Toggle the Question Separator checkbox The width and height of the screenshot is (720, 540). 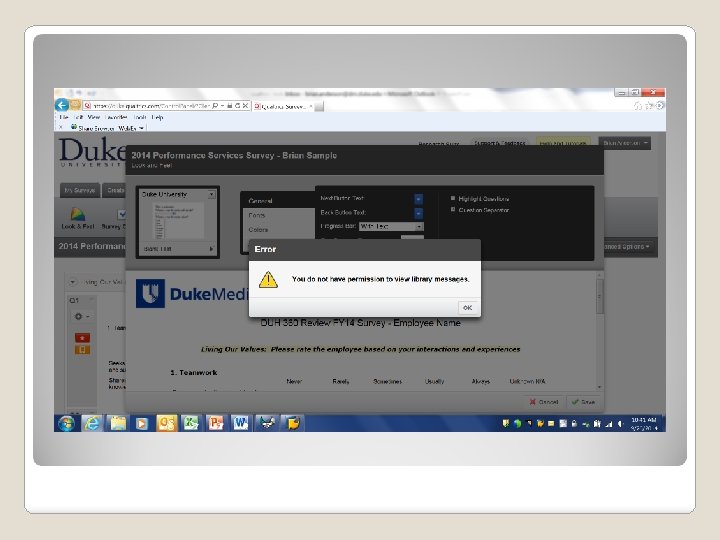[453, 209]
